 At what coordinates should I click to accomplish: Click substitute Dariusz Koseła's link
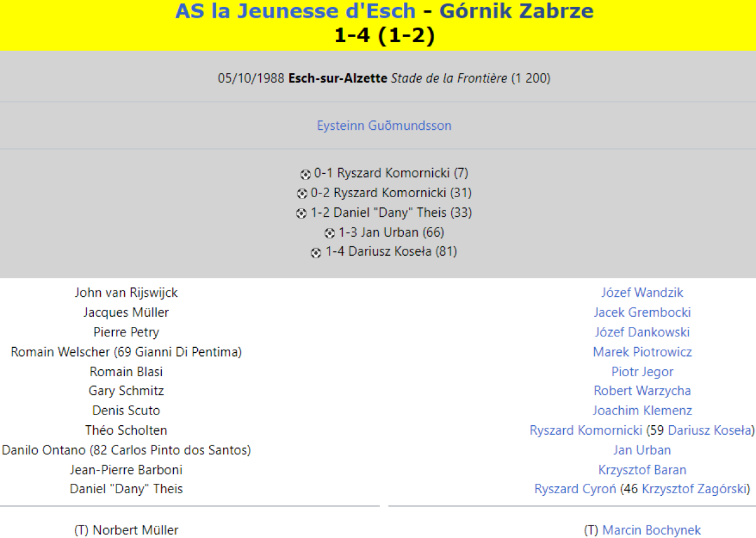tap(709, 430)
